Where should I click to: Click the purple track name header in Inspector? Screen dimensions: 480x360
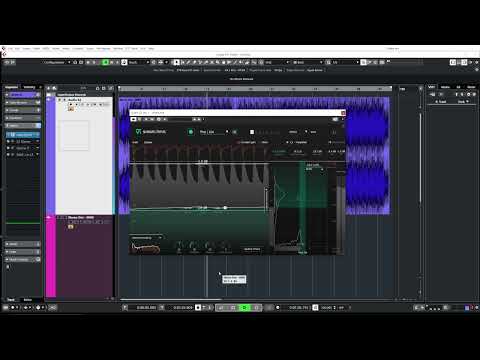click(x=22, y=95)
